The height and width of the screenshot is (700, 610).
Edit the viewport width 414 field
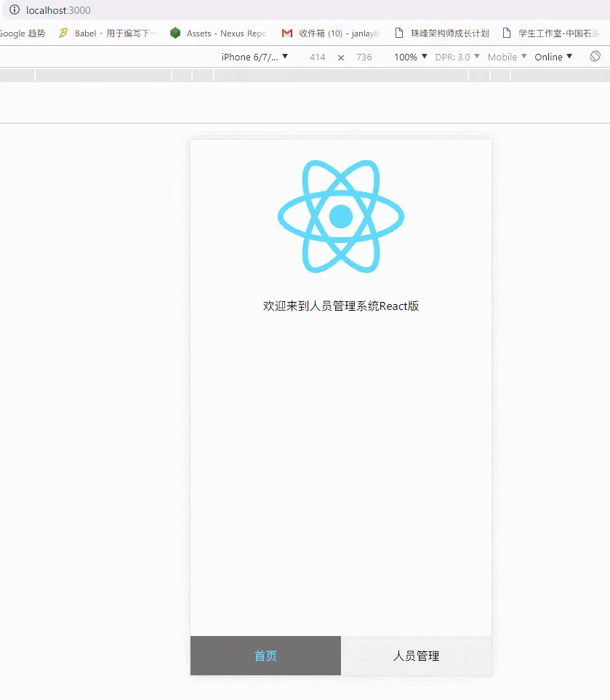click(318, 57)
